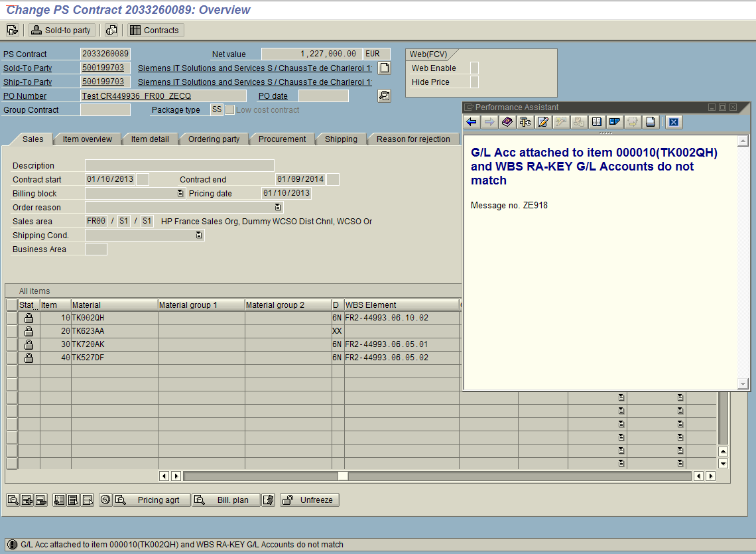
Task: Click Edit Documentation pencil icon
Action: pos(543,122)
